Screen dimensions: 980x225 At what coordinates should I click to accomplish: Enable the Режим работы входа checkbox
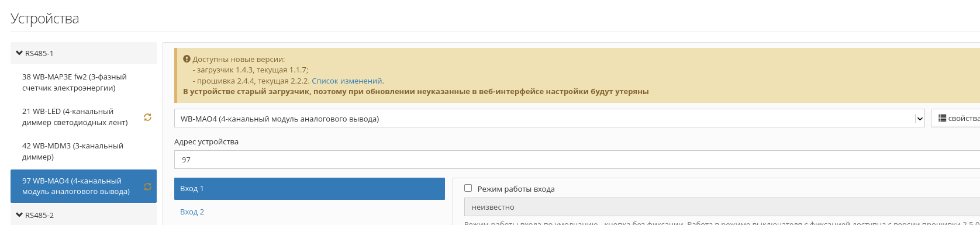click(x=468, y=188)
